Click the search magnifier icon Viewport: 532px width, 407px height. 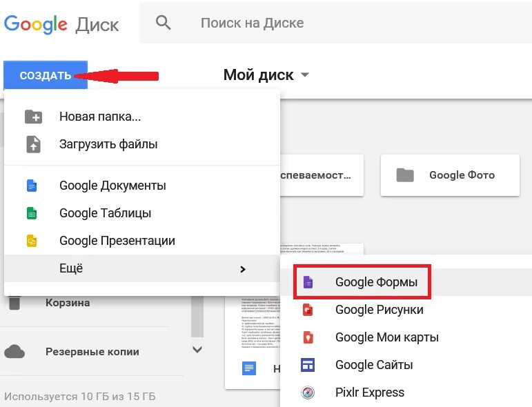(164, 23)
